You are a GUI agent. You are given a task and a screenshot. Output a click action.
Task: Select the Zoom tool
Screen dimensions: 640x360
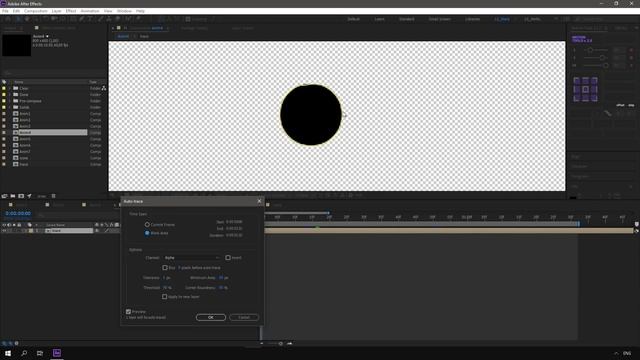tap(36, 19)
